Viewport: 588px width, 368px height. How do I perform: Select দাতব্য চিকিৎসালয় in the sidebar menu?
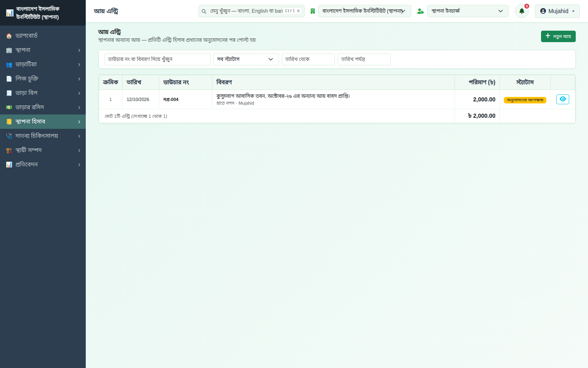coord(43,136)
